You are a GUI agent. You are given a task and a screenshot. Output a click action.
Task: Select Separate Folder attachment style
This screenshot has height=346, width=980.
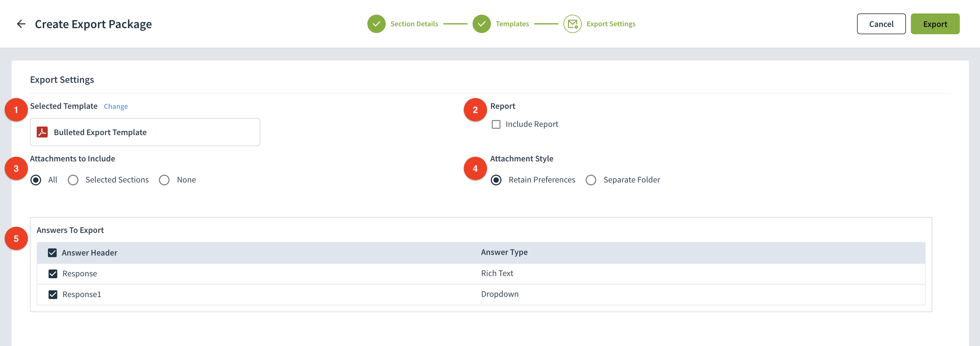pyautogui.click(x=590, y=180)
